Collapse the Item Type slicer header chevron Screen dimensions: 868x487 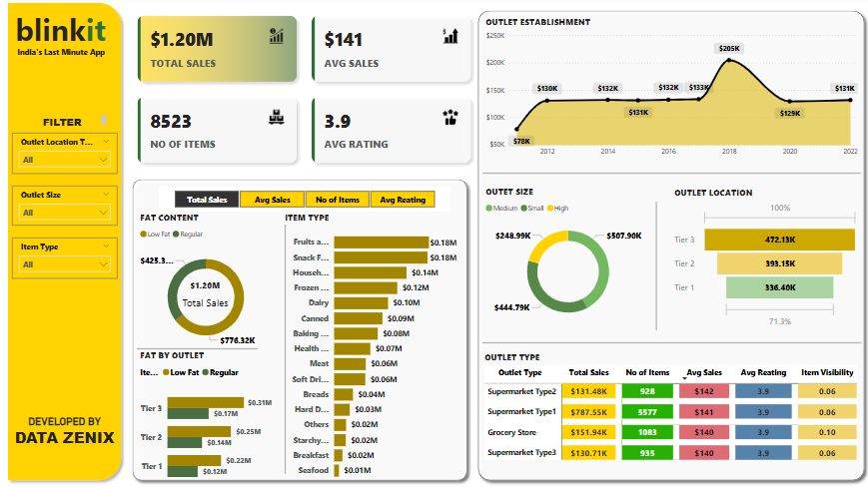click(x=106, y=245)
